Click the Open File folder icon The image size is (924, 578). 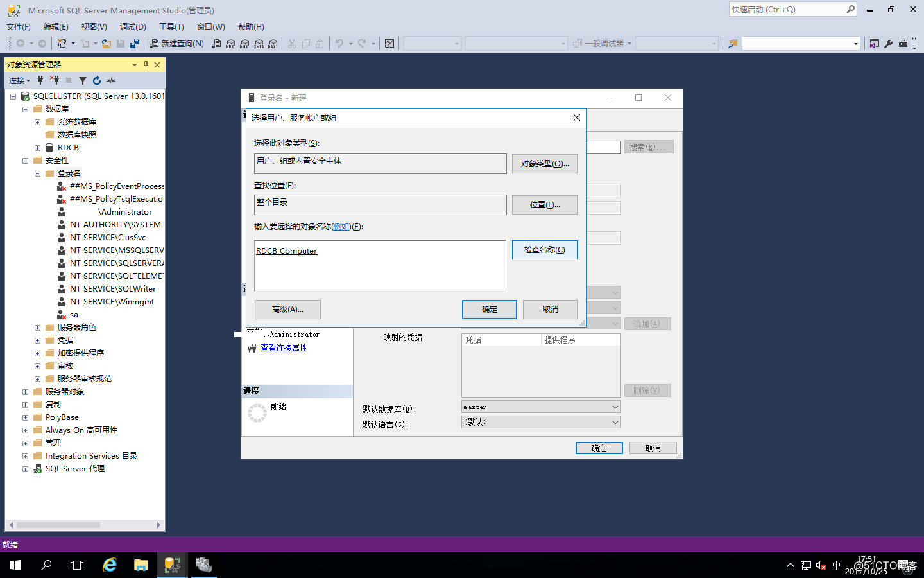(x=107, y=44)
